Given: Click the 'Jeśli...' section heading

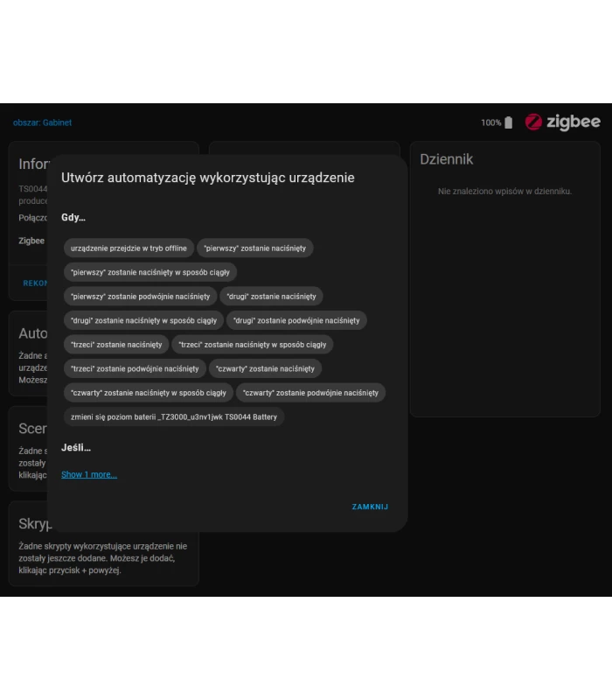Looking at the screenshot, I should click(76, 448).
